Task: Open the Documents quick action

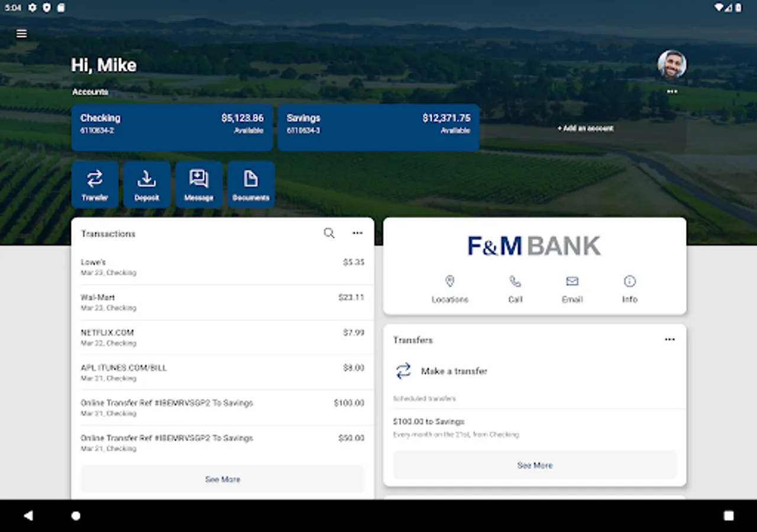Action: (x=251, y=184)
